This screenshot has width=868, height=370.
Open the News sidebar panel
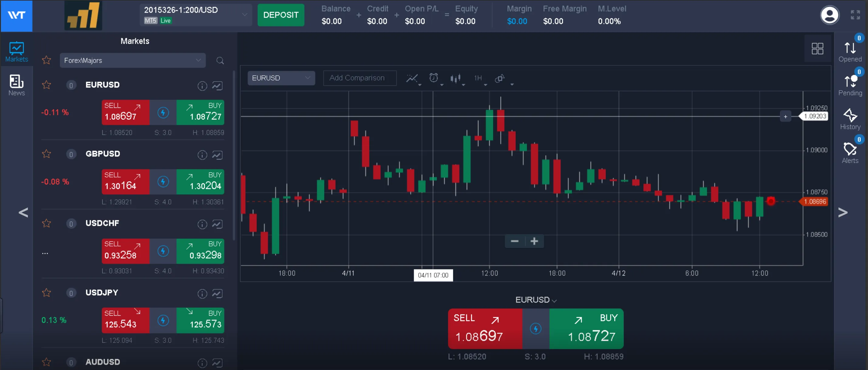click(16, 85)
